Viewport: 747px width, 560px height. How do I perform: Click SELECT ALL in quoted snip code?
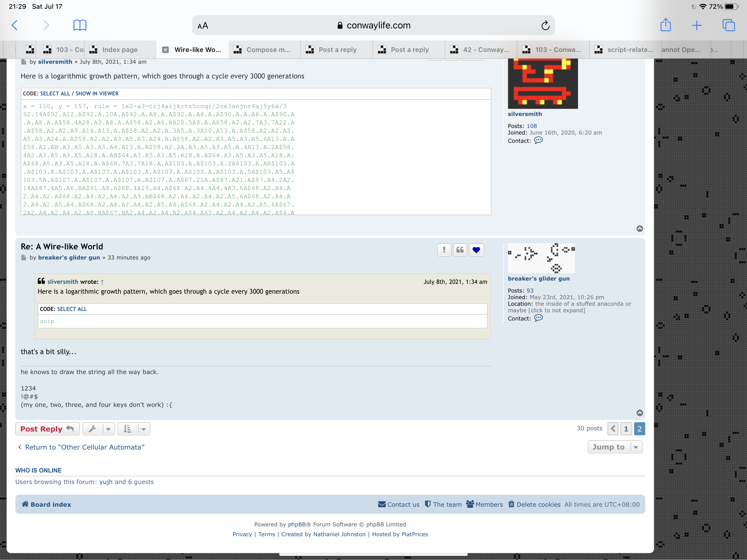pos(72,309)
